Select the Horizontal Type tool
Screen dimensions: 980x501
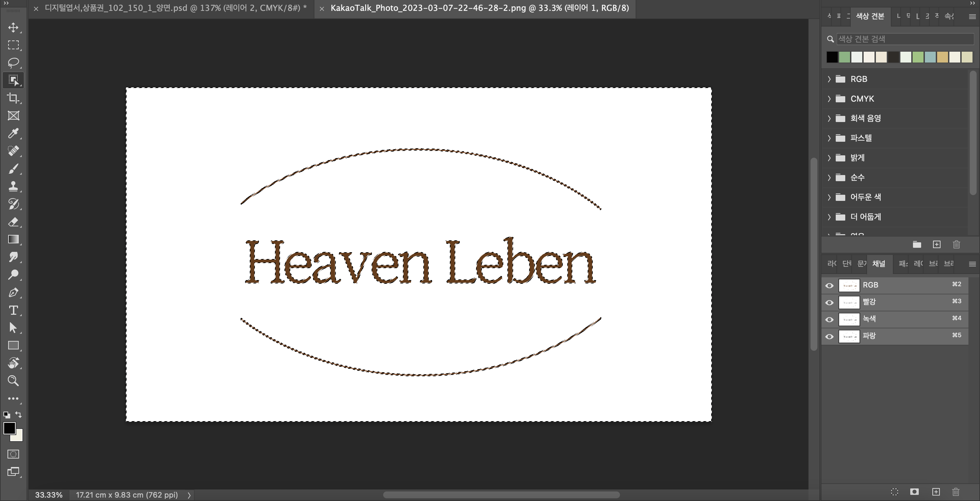(x=13, y=310)
